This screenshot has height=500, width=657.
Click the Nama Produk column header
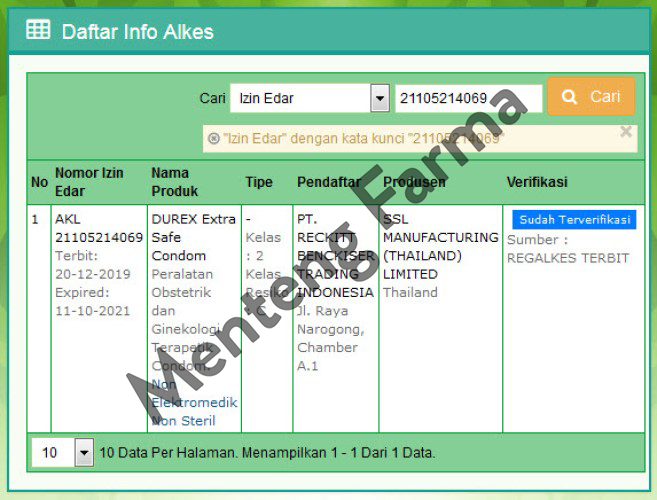coord(175,181)
